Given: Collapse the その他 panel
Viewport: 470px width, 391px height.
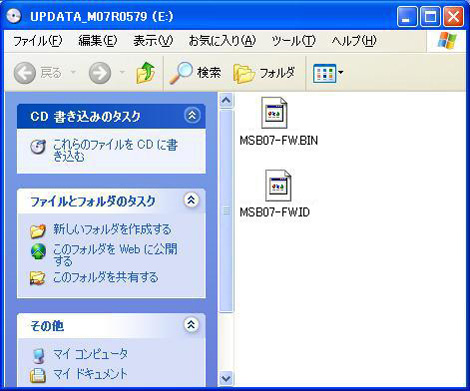Looking at the screenshot, I should click(191, 325).
